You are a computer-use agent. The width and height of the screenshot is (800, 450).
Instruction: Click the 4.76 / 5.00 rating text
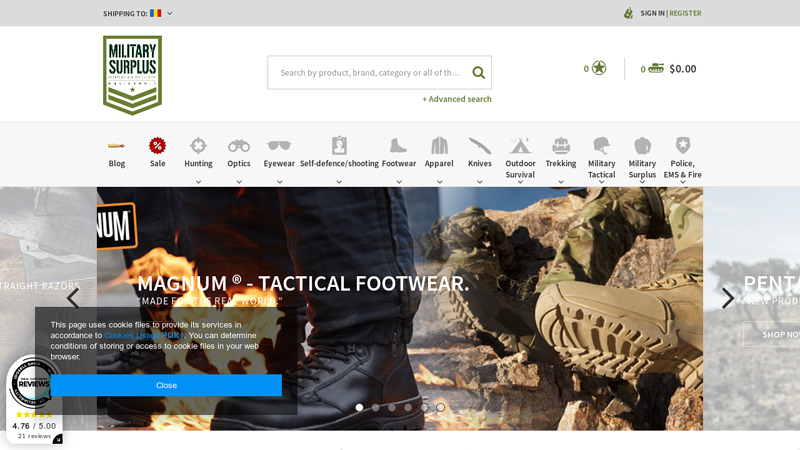(34, 426)
